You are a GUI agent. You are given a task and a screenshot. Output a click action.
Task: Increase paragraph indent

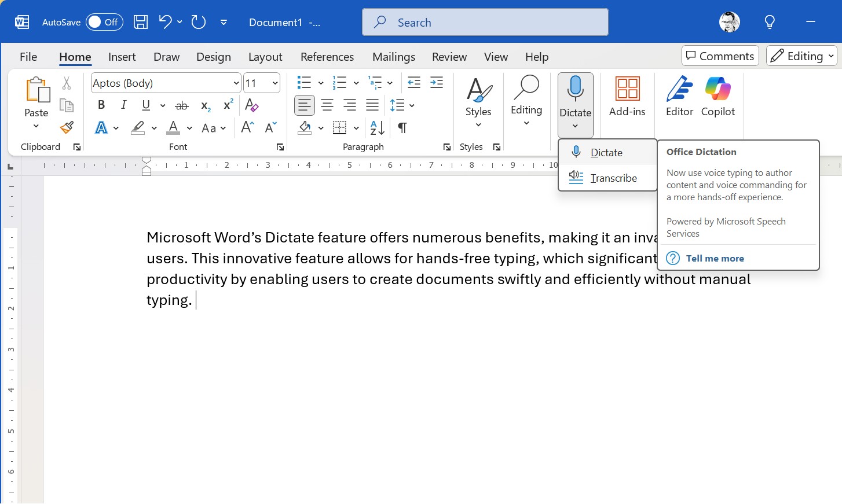coord(437,83)
